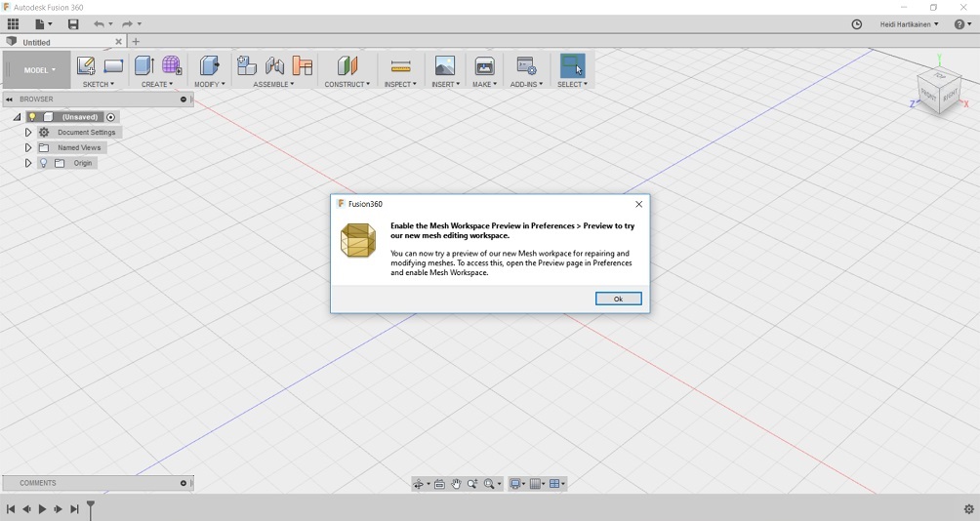Screen dimensions: 980x521
Task: Click the Redo arrow
Action: pos(128,23)
